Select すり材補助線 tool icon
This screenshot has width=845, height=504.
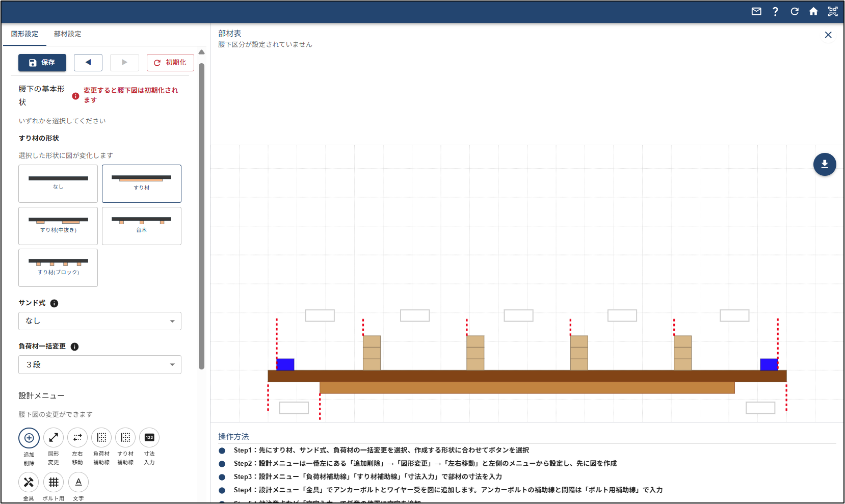coord(125,438)
